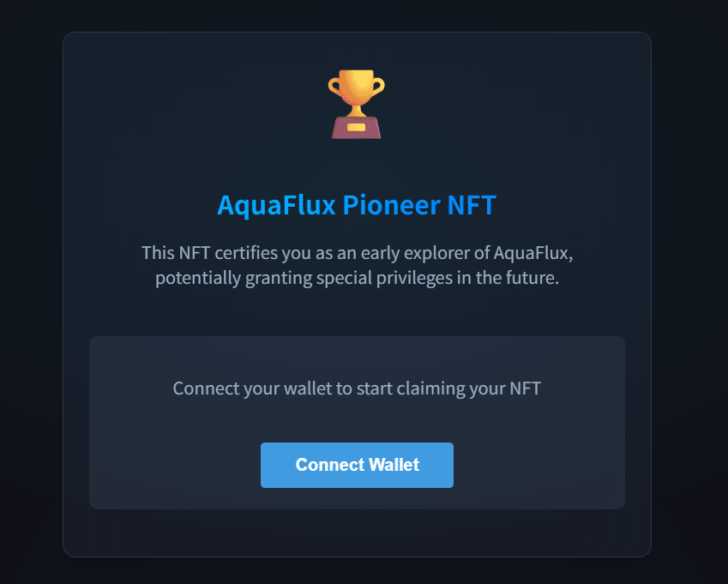
Task: Select the word "Connect" on the blue button
Action: click(330, 465)
